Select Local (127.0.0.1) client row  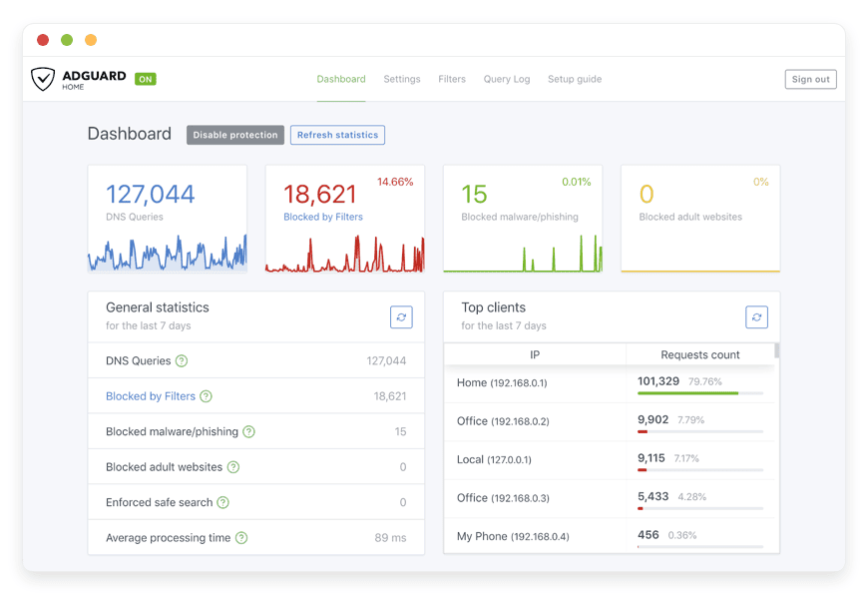coord(610,460)
